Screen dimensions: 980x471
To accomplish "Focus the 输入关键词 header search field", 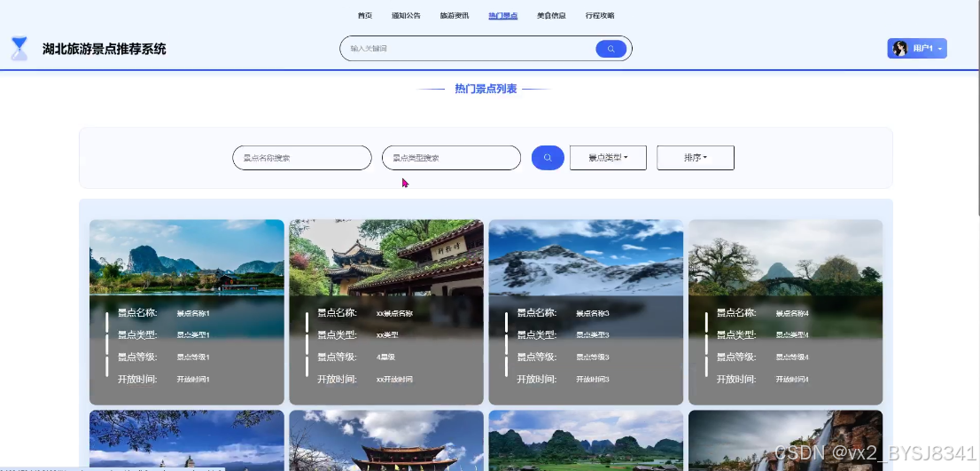I will (468, 48).
